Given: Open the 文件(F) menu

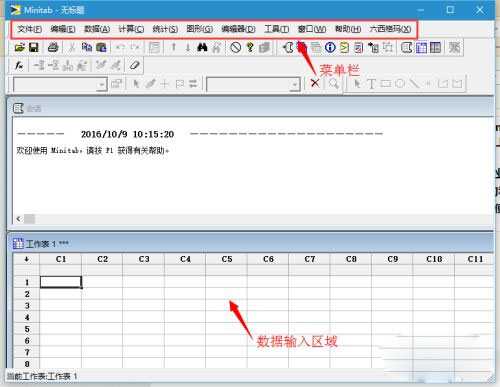Looking at the screenshot, I should tap(29, 29).
